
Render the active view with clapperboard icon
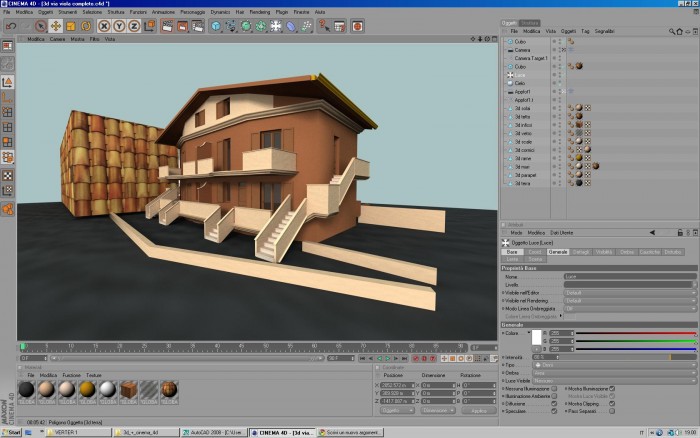167,26
